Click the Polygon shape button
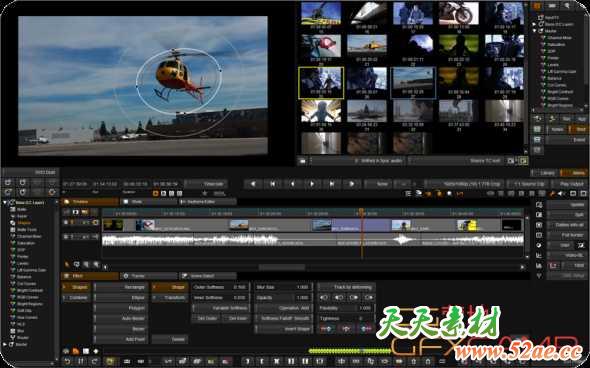This screenshot has height=368, width=590. tap(120, 308)
